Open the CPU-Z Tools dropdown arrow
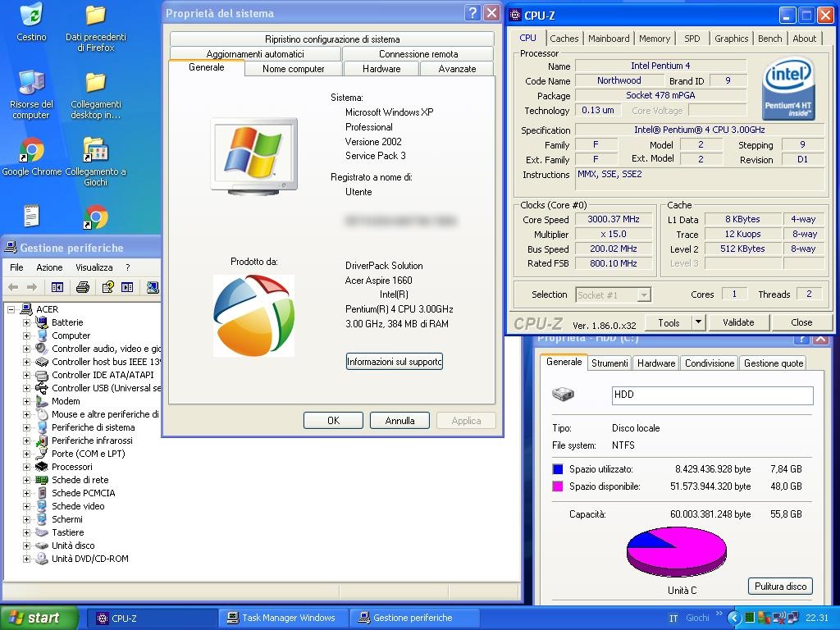Screen dimensions: 840x630 698,322
